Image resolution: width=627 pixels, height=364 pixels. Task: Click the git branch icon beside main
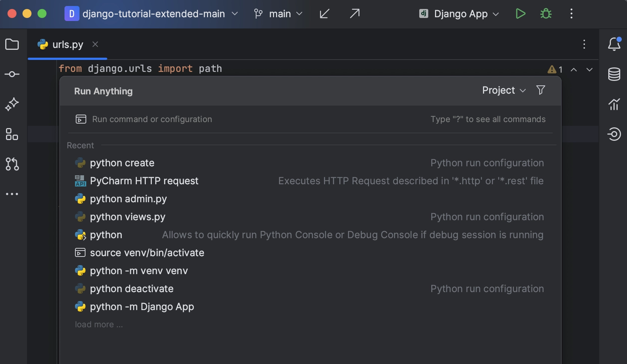pos(258,14)
